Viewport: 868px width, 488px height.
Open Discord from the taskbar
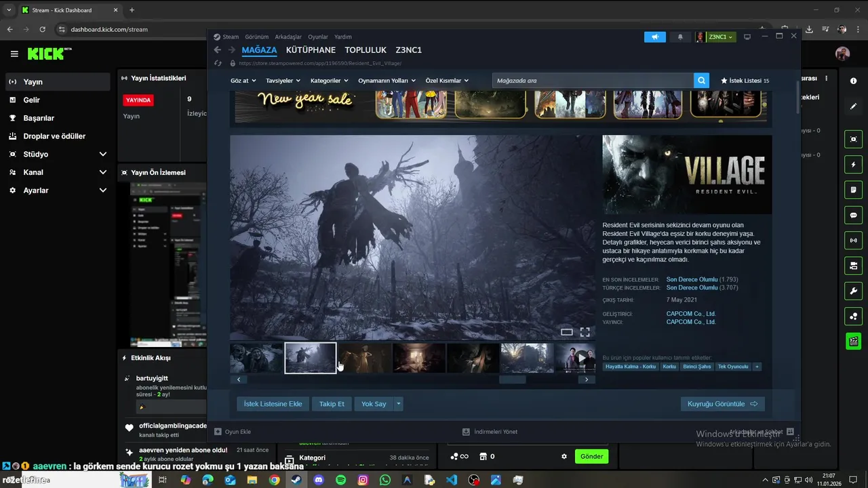[x=319, y=480]
